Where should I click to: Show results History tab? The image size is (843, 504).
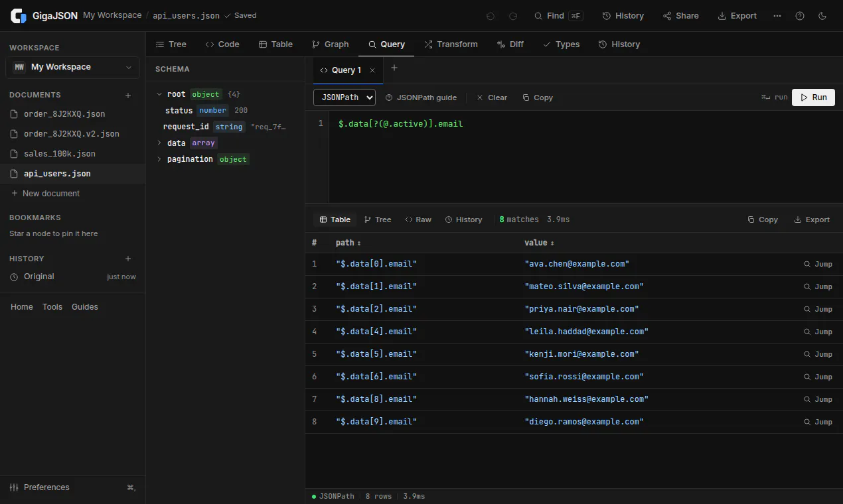tap(463, 220)
